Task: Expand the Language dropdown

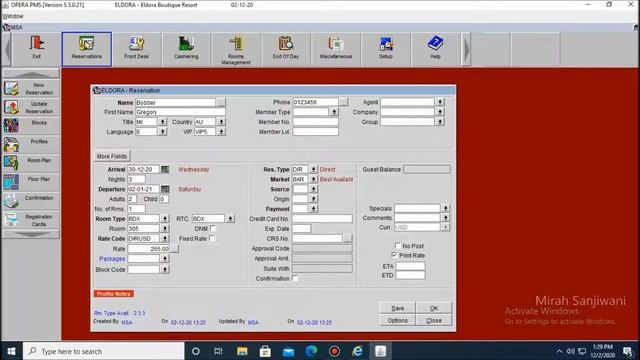Action: click(x=162, y=132)
